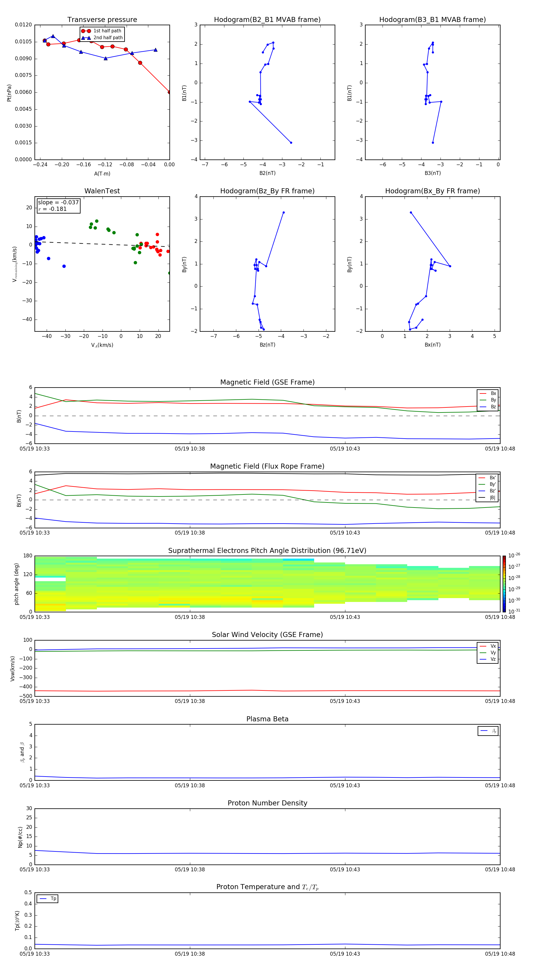Click the '2nd half path' legend entry
The height and width of the screenshot is (980, 535).
(102, 38)
